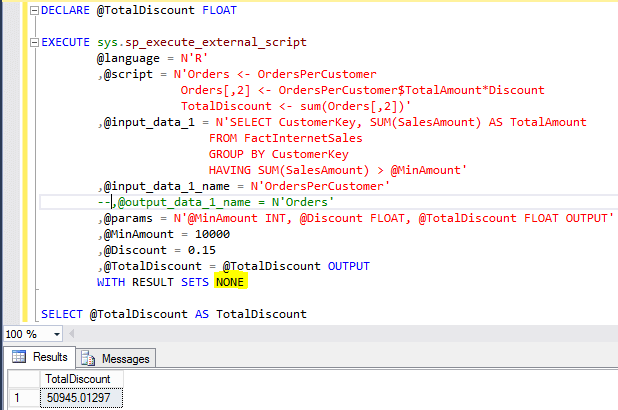
Task: Click HAVING SUM(SalesAmount) > @MinAmount line
Action: 338,170
